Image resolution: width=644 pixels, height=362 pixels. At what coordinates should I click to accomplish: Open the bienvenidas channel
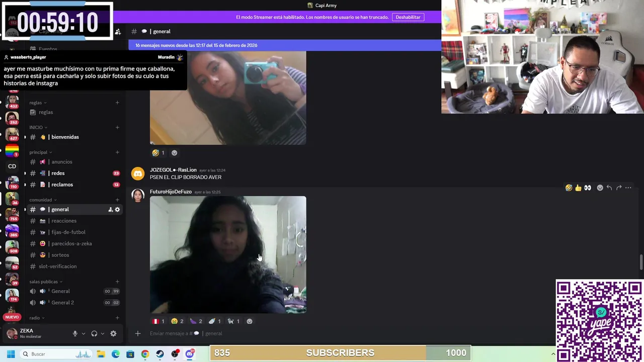[74, 137]
